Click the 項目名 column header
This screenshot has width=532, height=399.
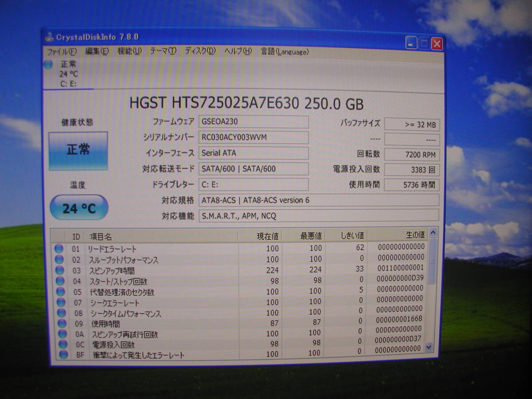pos(162,237)
